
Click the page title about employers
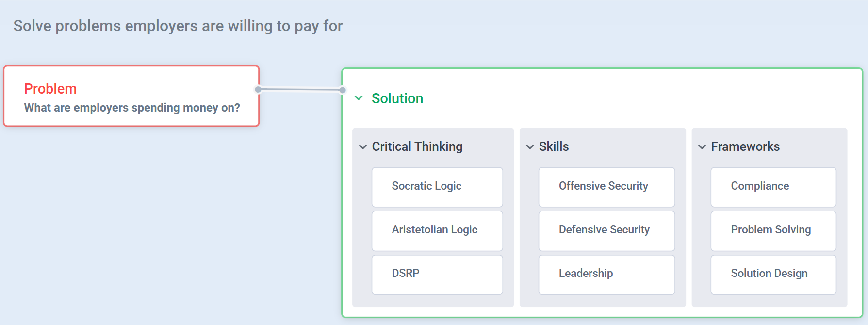click(x=178, y=26)
